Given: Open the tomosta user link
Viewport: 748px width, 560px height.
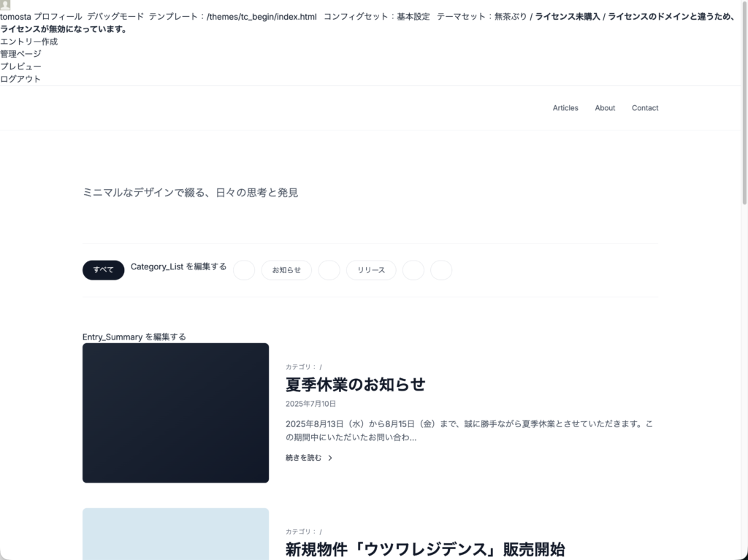Looking at the screenshot, I should click(15, 17).
